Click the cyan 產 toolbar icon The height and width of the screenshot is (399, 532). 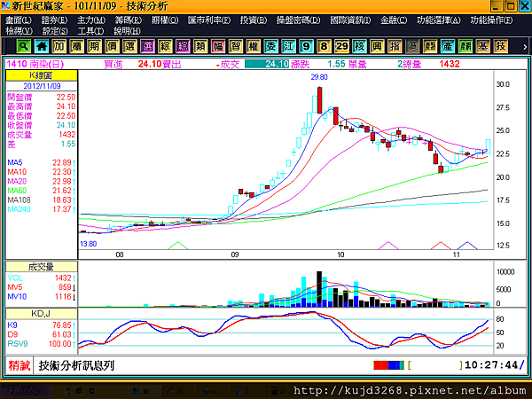448,46
